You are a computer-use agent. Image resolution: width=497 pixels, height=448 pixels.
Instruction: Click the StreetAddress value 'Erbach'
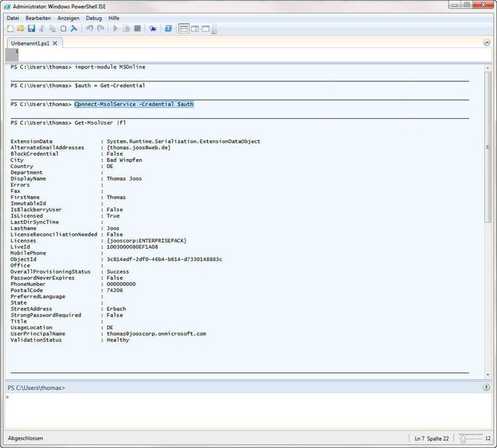coord(117,309)
